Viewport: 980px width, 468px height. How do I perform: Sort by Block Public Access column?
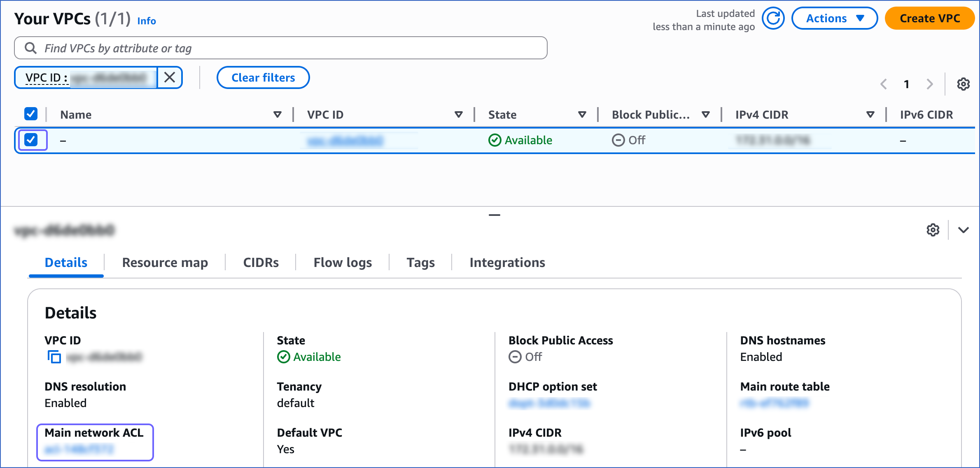[x=706, y=115]
